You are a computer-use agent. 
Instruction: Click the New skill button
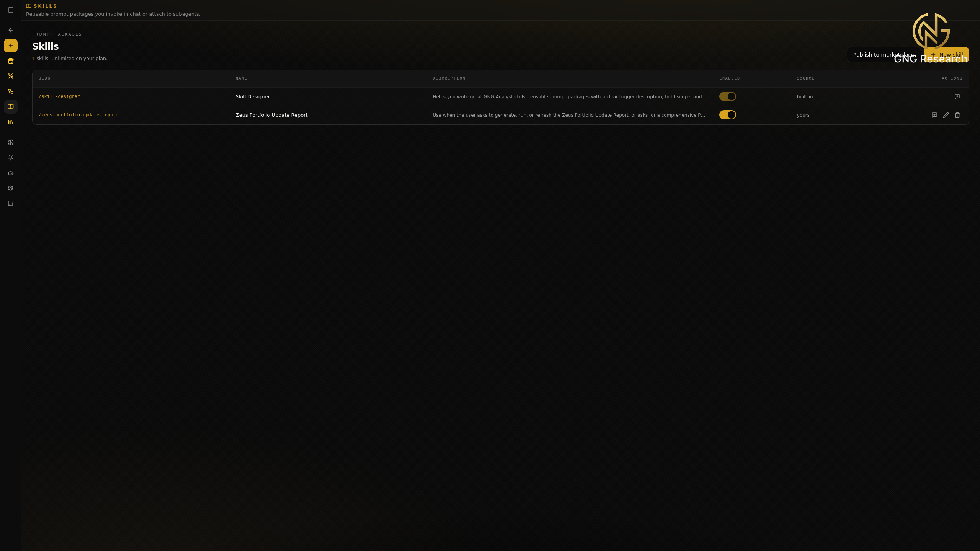coord(946,55)
